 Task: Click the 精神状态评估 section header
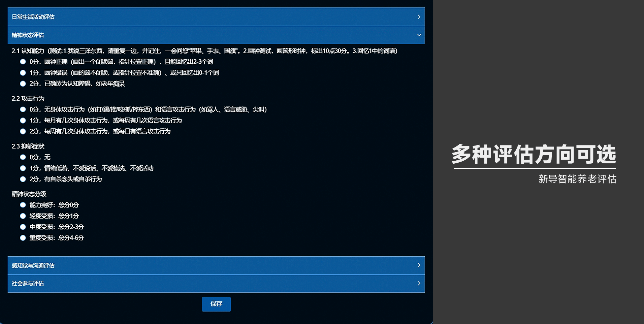(216, 35)
